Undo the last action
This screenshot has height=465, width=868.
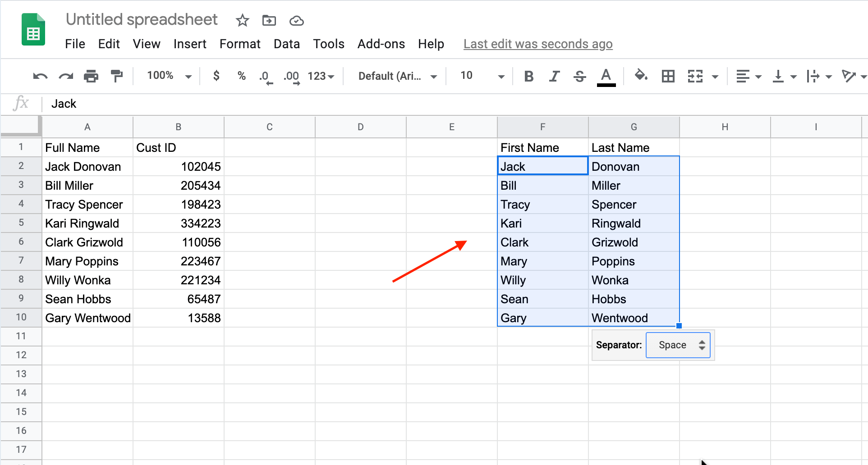pos(40,76)
